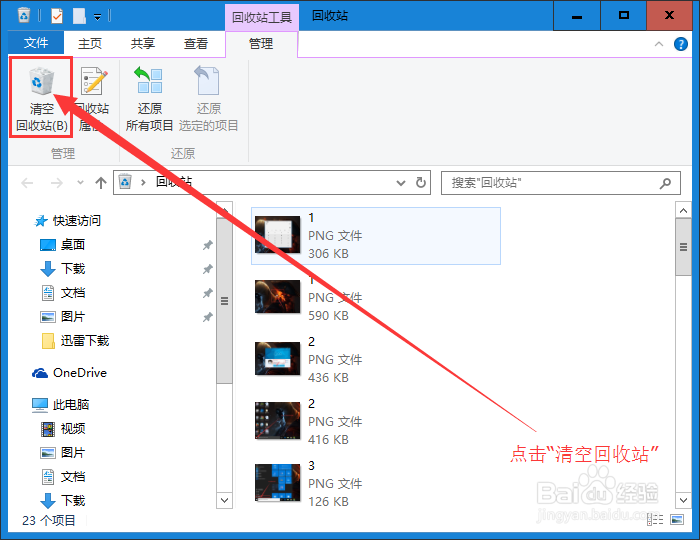Select 此电脑 (This PC)

click(x=61, y=405)
